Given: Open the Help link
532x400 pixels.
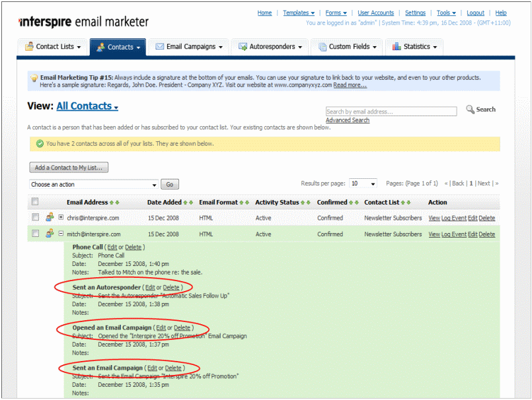Looking at the screenshot, I should coord(501,13).
